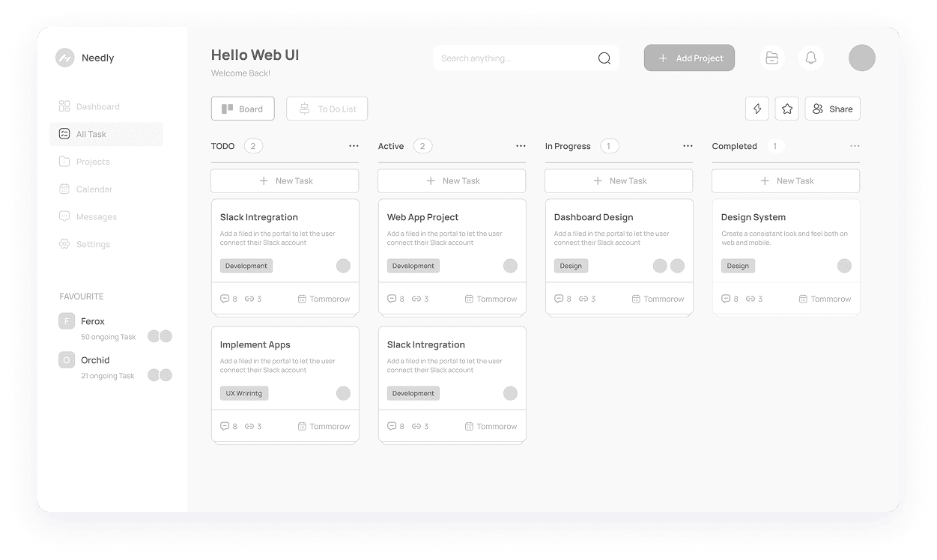Open the archive box icon in header
Viewport: 937px width, 560px height.
[771, 58]
